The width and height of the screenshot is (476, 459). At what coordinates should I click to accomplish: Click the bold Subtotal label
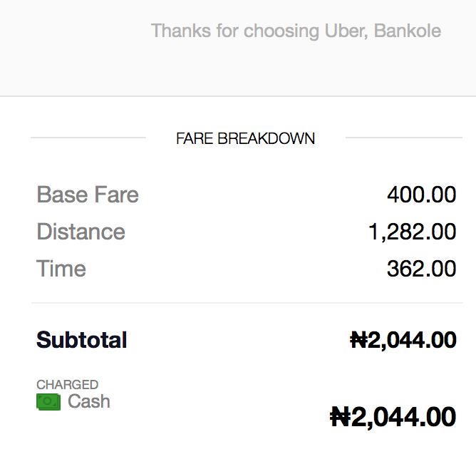82,340
